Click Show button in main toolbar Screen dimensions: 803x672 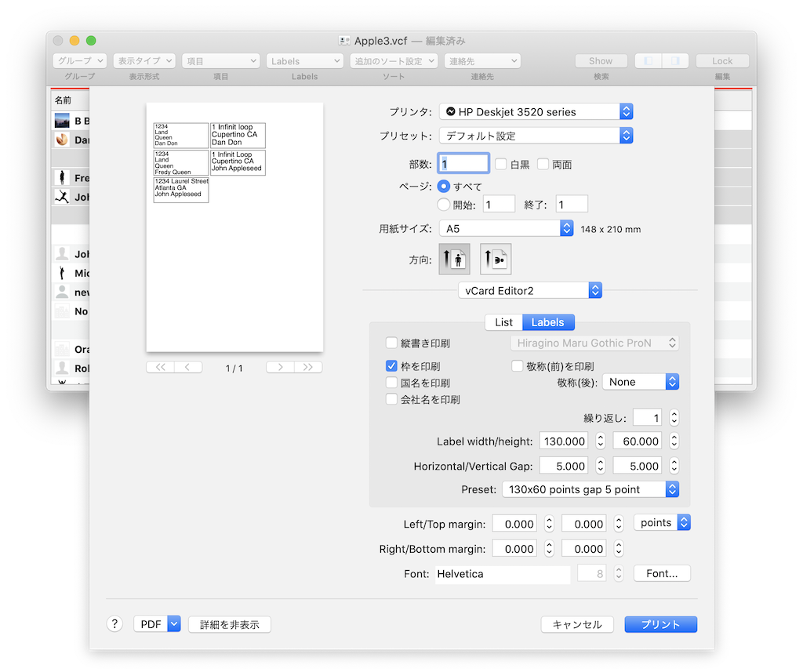point(601,61)
